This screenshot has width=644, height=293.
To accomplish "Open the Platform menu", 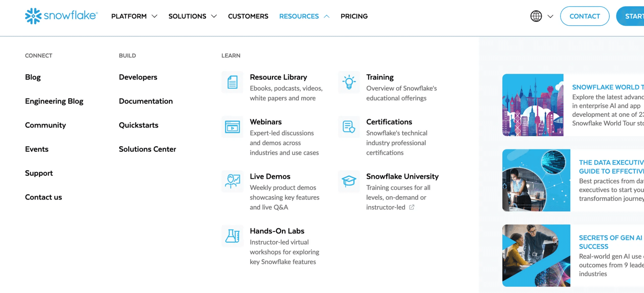I will pos(129,16).
